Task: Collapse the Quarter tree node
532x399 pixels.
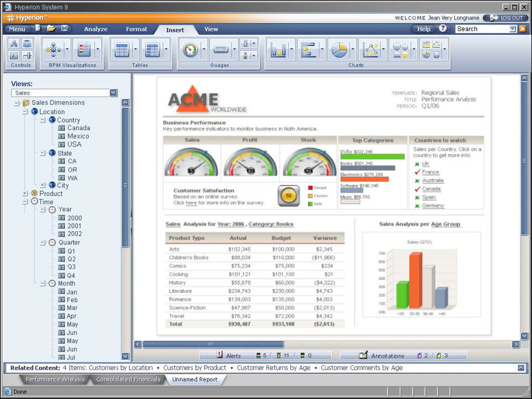Action: 43,243
